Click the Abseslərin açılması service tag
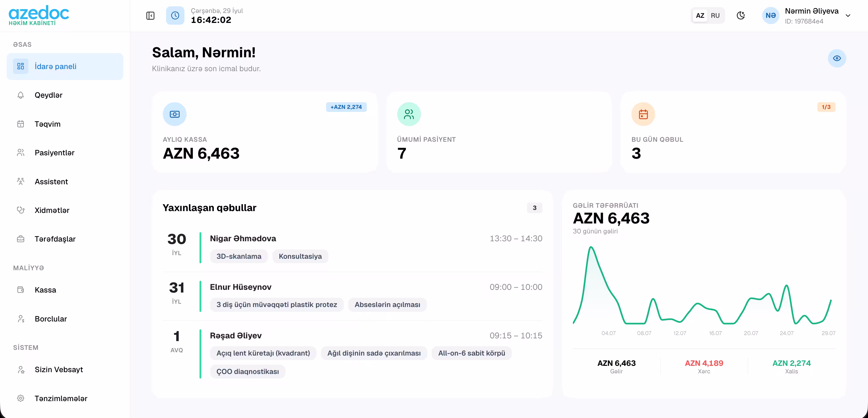 (x=387, y=305)
